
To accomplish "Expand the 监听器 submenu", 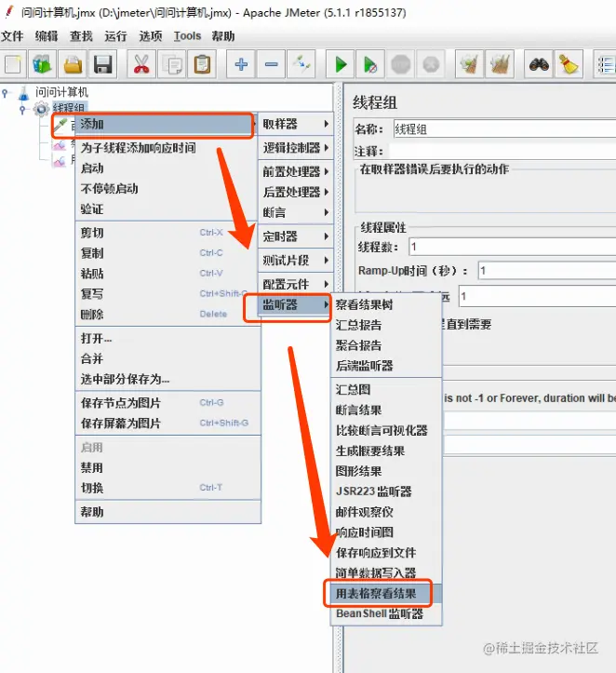I will [x=296, y=305].
